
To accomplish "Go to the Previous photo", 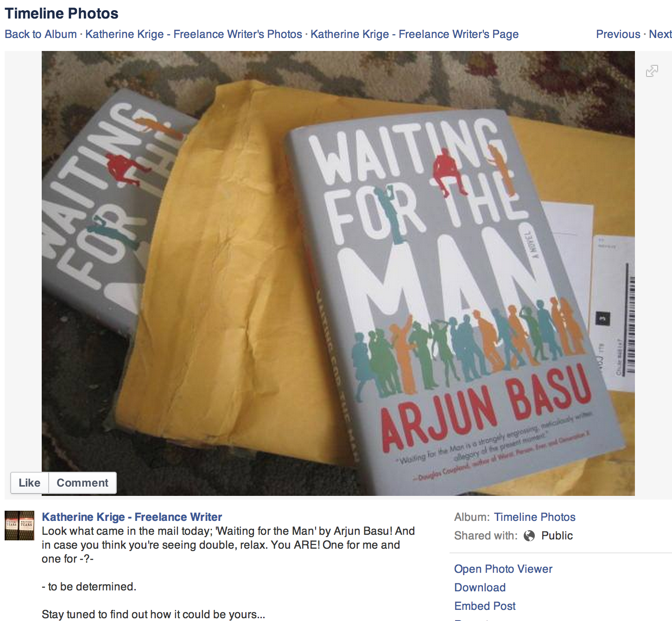I will 618,34.
